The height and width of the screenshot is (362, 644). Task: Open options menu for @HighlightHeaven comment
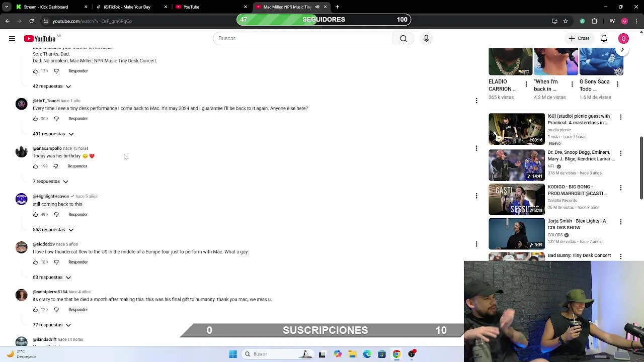tap(476, 196)
